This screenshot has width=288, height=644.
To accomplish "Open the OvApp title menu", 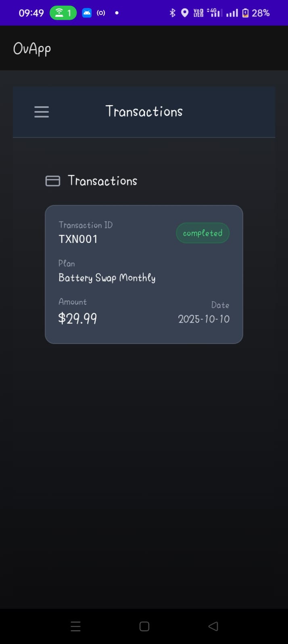I will (32, 48).
